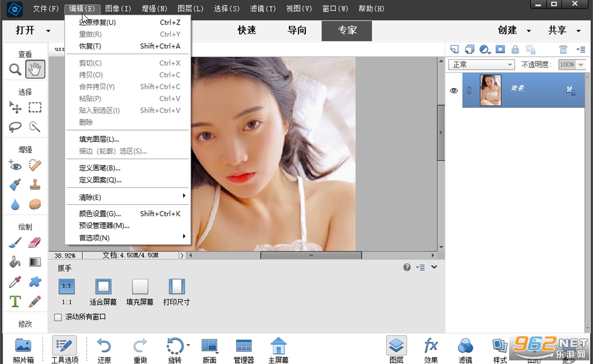The width and height of the screenshot is (593, 364).
Task: Select the Blur water drop tool
Action: point(15,204)
